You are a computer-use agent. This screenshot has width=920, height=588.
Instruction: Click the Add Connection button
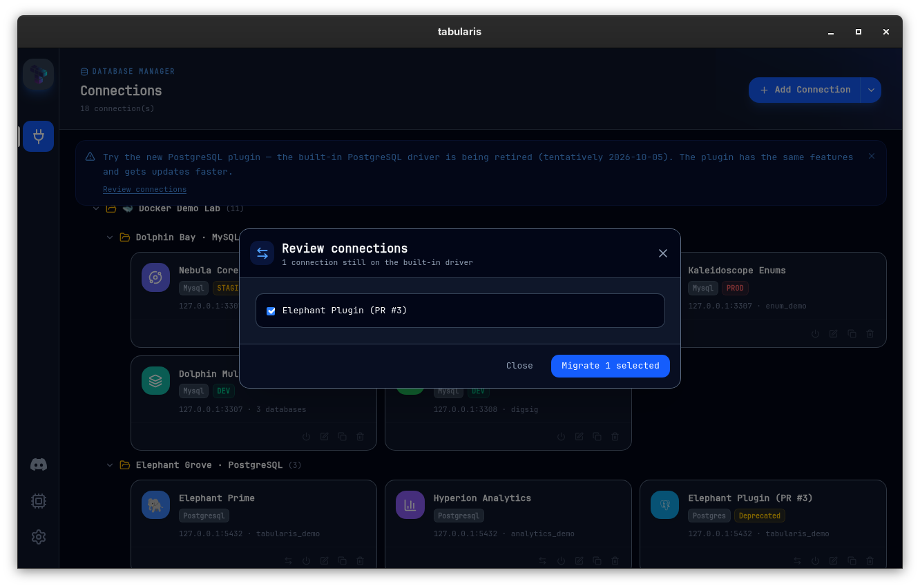pos(805,90)
